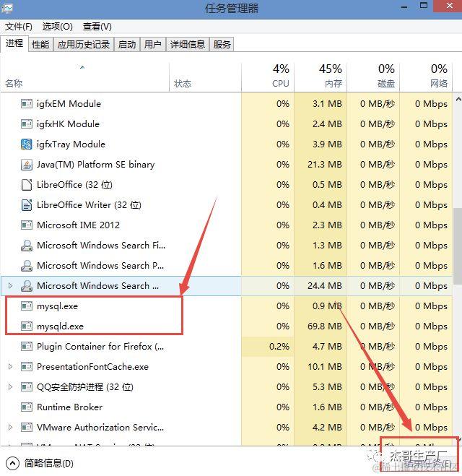462x476 pixels.
Task: Click the igfxEM Module process icon
Action: click(27, 104)
